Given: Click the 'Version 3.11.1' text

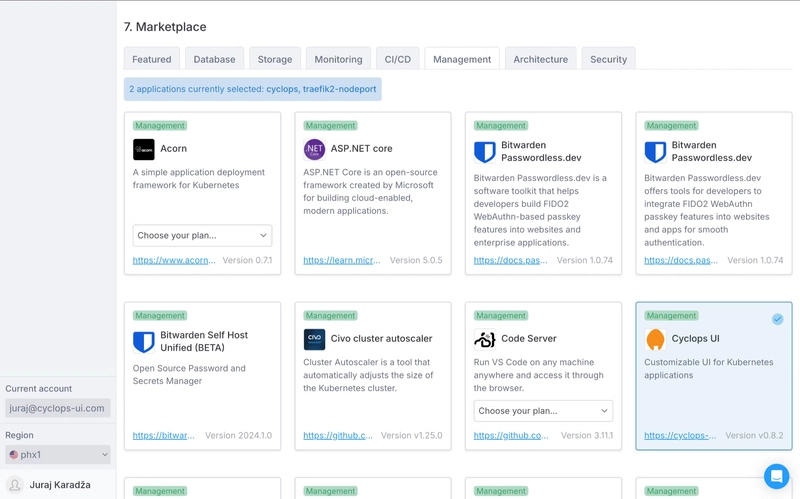Looking at the screenshot, I should click(x=587, y=436).
